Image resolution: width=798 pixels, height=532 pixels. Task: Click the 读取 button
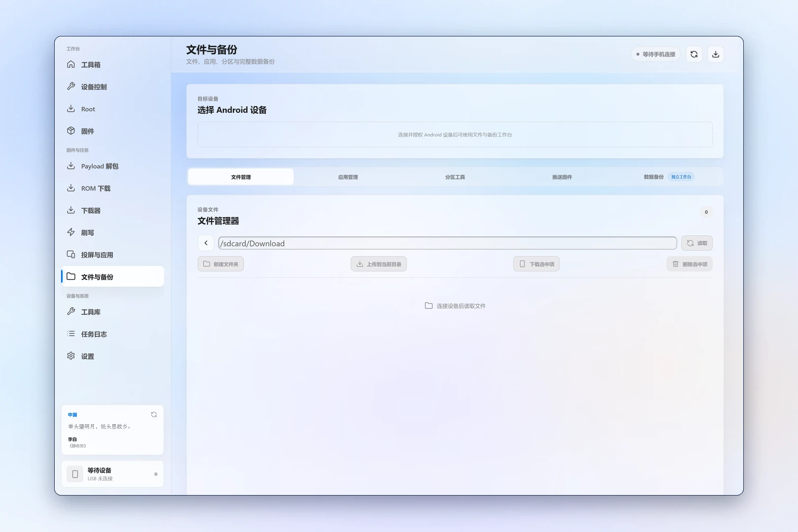click(697, 243)
